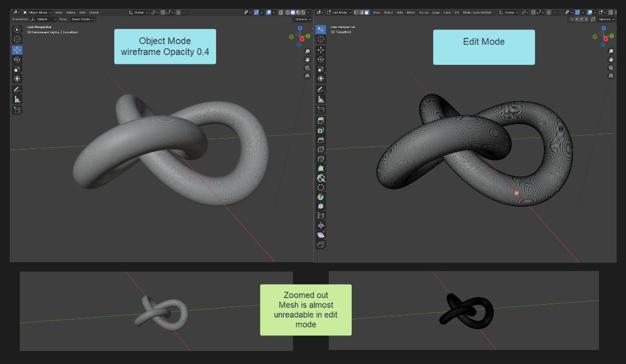Select the Cursor tool in Edit Mode viewport
The height and width of the screenshot is (364, 626).
(321, 39)
